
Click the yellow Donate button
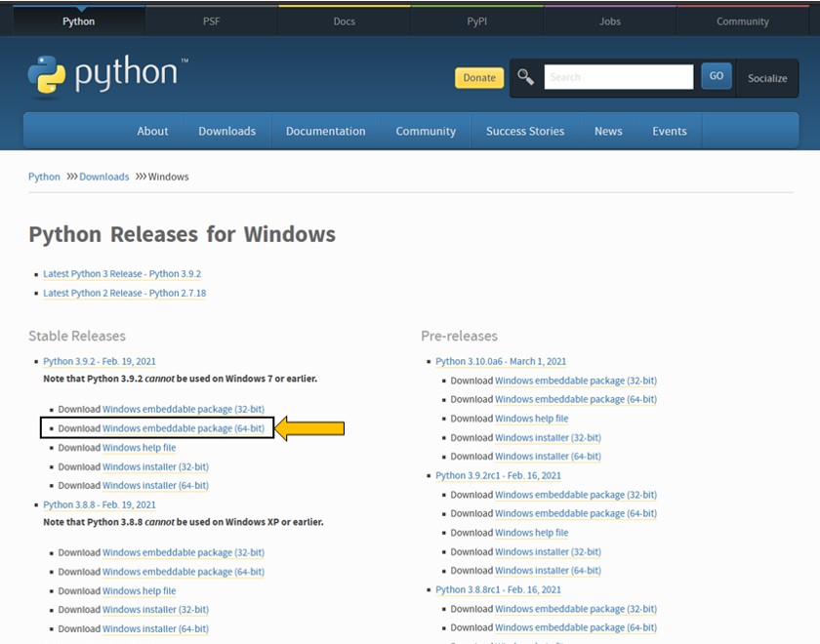[x=479, y=77]
